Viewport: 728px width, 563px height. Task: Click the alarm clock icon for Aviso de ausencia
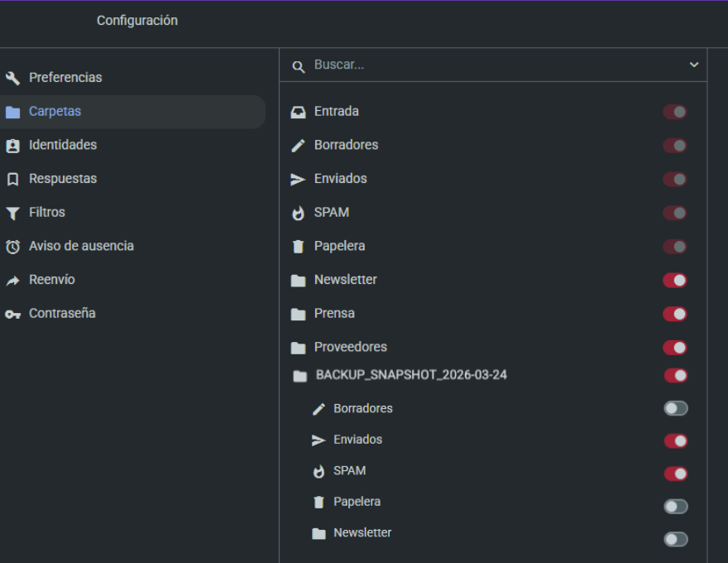coord(12,247)
